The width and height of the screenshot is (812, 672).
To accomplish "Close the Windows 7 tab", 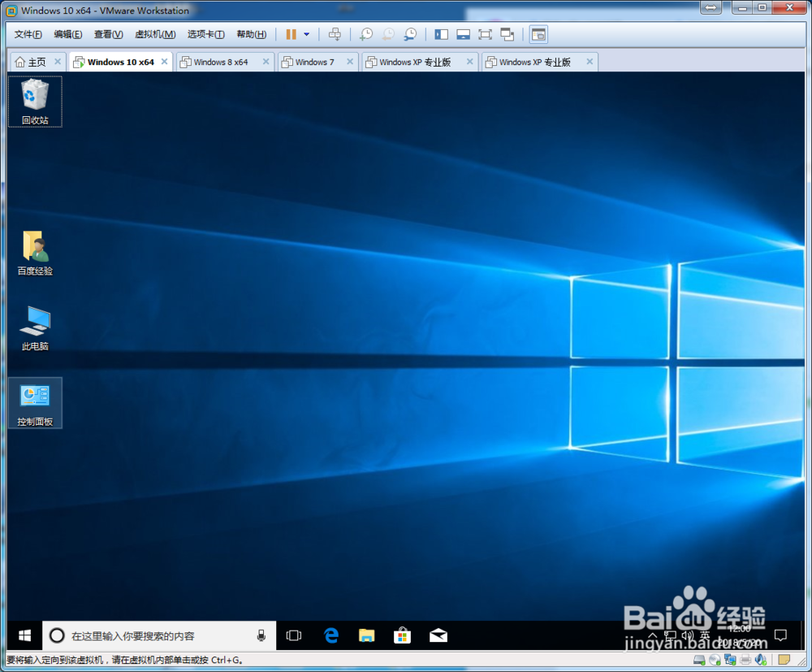I will click(350, 62).
